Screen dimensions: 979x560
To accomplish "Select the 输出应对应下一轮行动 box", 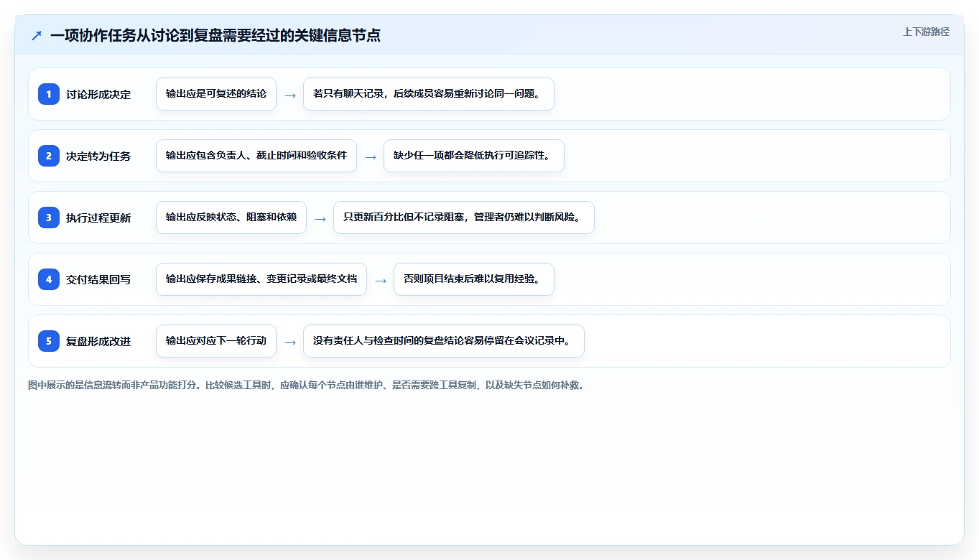I will pos(216,341).
